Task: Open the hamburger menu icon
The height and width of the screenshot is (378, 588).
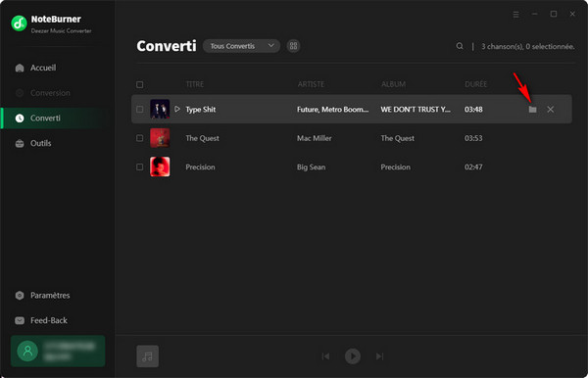Action: click(x=516, y=15)
